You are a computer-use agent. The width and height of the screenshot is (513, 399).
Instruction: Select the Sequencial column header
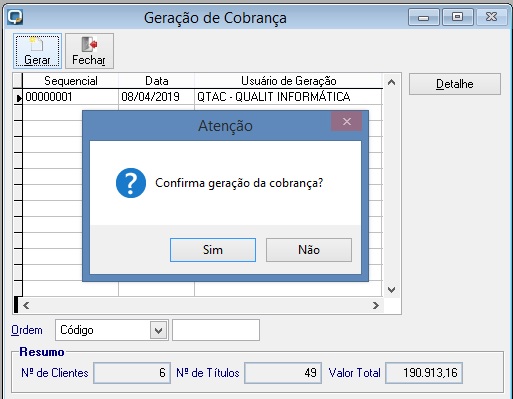pos(70,81)
